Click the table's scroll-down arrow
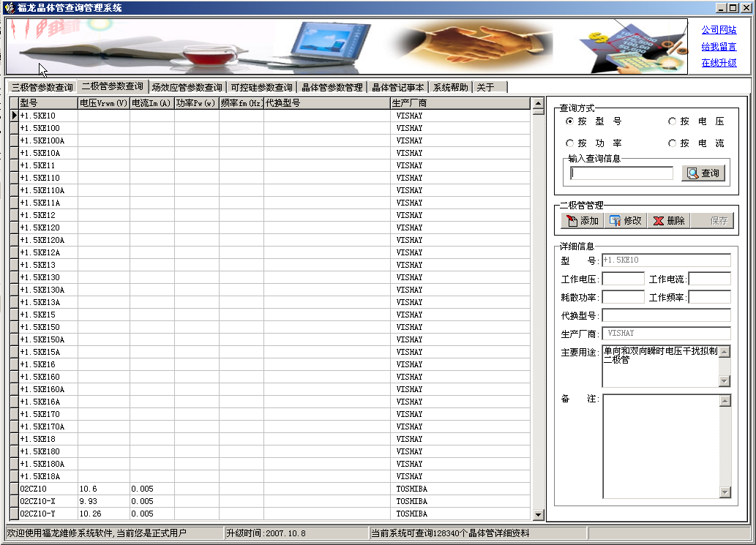756x545 pixels. pyautogui.click(x=539, y=515)
